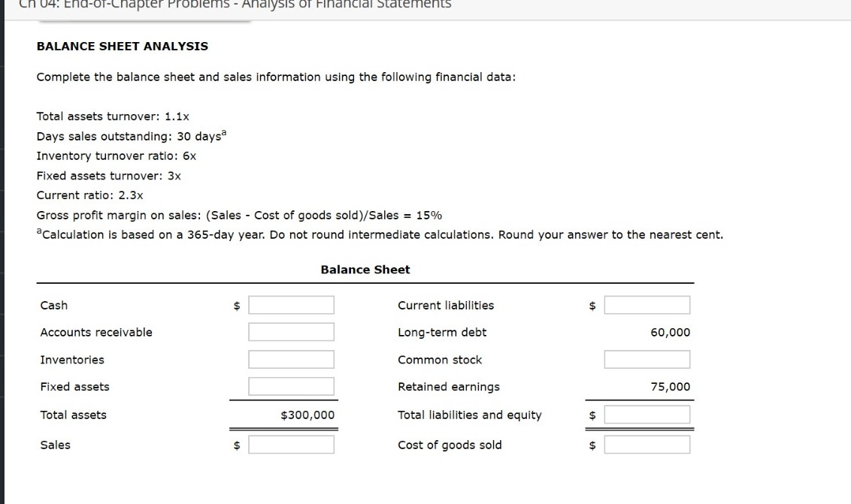The image size is (851, 504).
Task: Select the footnote about 365-day year
Action: [x=380, y=234]
